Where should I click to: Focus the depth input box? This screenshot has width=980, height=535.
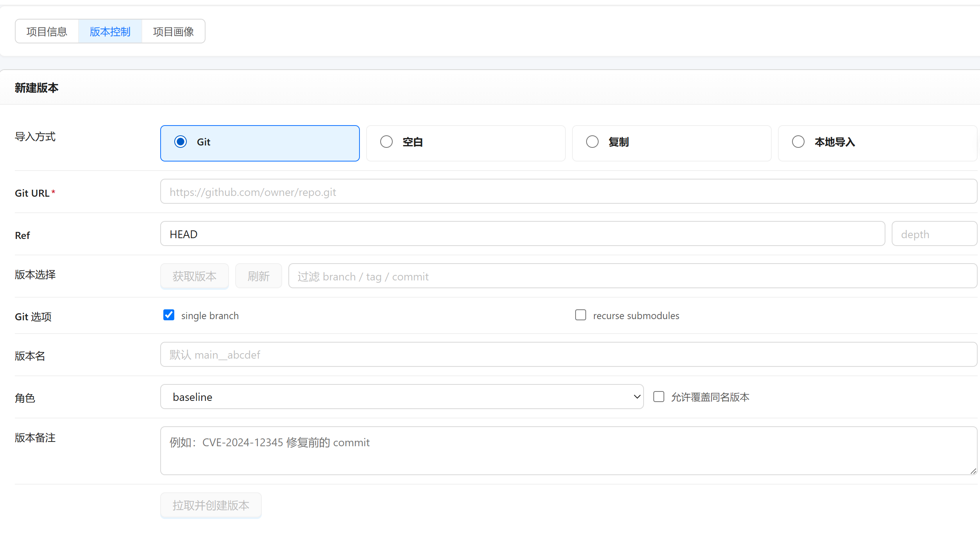point(934,234)
